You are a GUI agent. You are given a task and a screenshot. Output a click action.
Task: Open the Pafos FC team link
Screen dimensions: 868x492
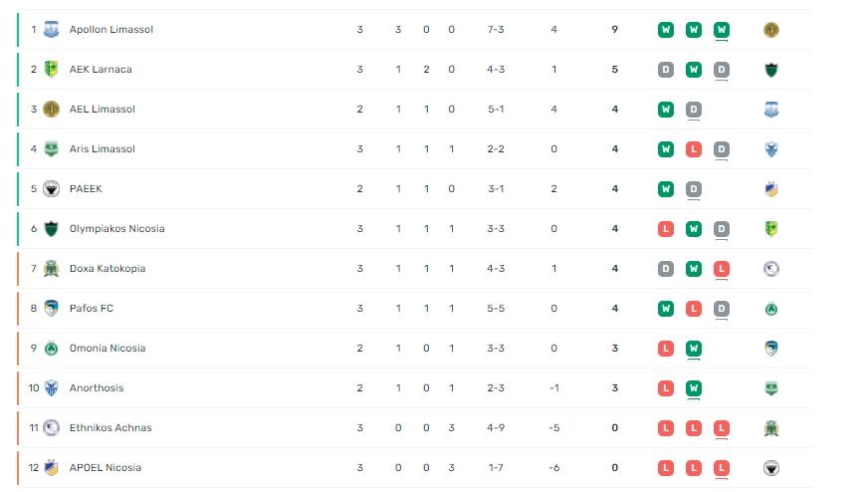(x=92, y=308)
